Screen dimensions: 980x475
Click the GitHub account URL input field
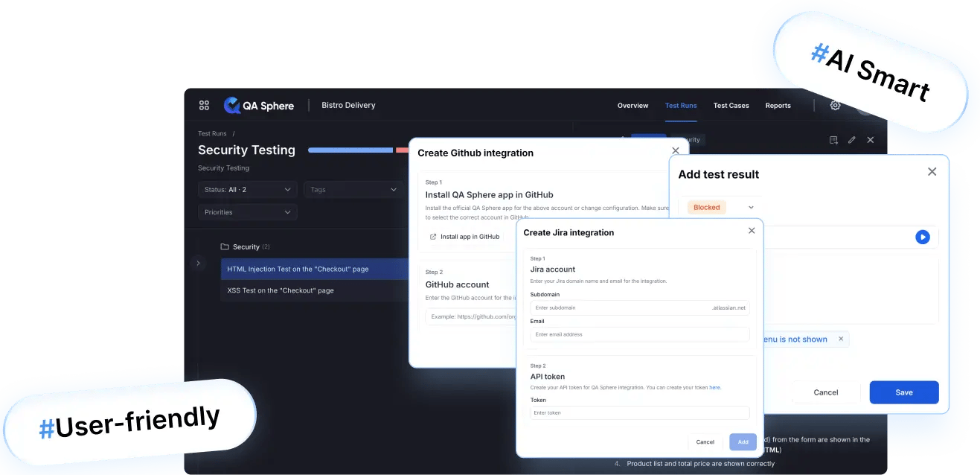471,316
